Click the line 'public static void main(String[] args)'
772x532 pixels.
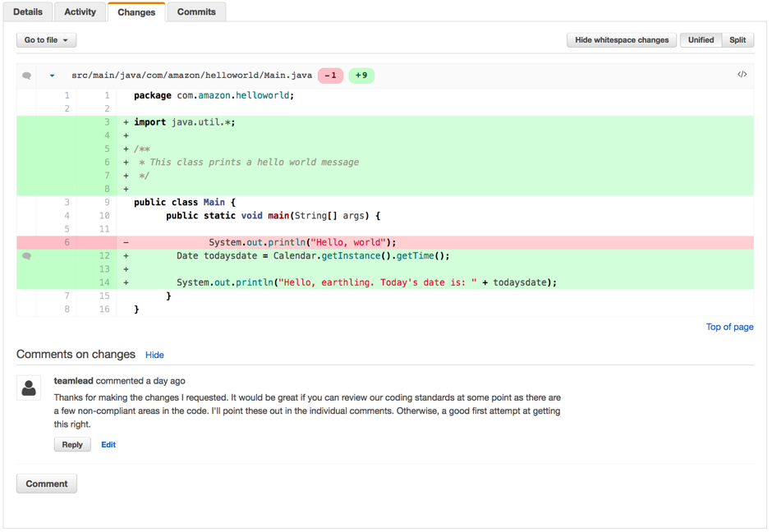click(x=385, y=216)
